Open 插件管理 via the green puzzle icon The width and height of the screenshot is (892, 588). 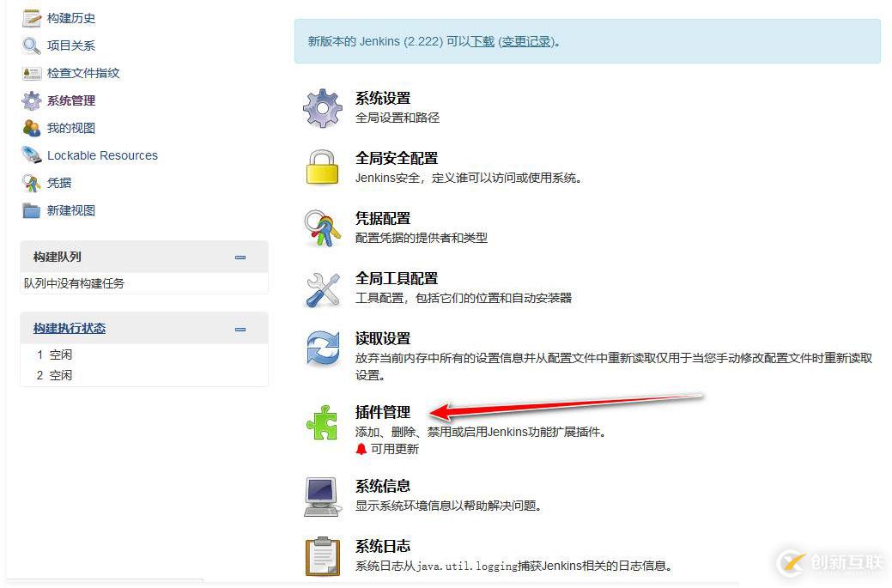tap(322, 423)
